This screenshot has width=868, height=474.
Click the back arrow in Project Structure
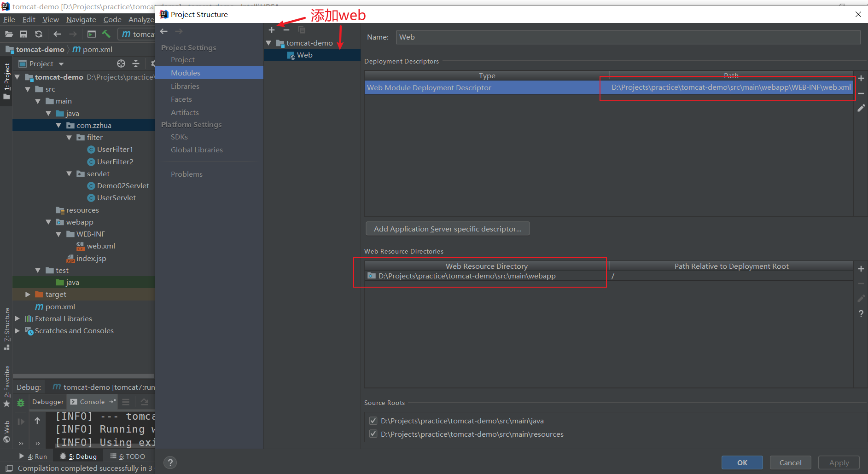[x=164, y=31]
